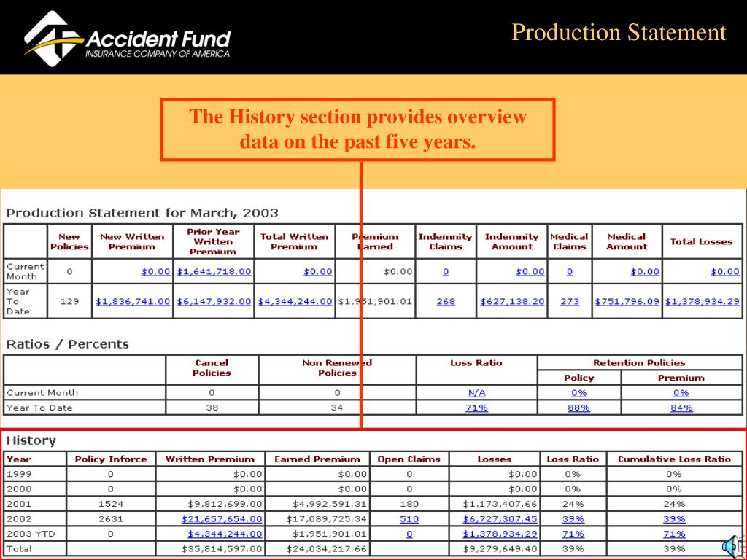The image size is (747, 560).
Task: Click the History section heading
Action: pyautogui.click(x=31, y=441)
